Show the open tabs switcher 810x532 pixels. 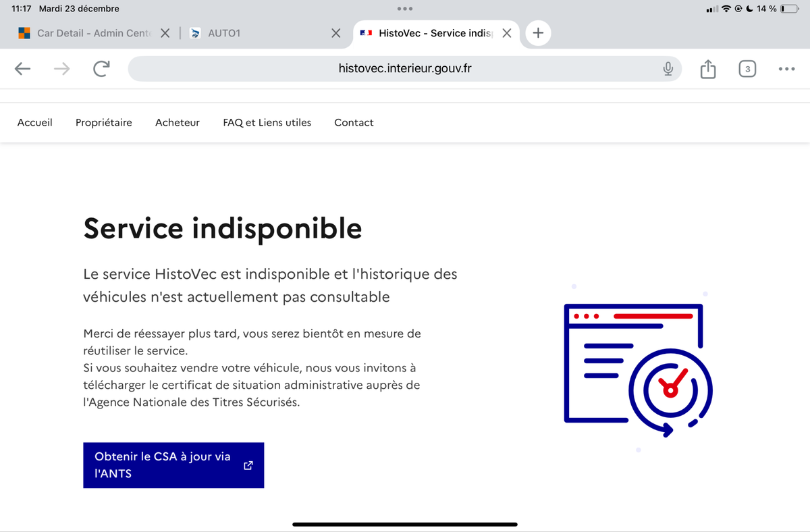click(747, 69)
